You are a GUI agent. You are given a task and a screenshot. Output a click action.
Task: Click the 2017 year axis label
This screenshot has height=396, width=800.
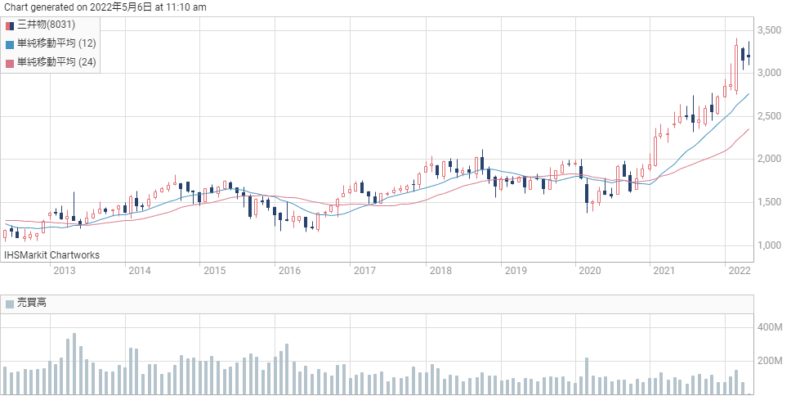365,270
